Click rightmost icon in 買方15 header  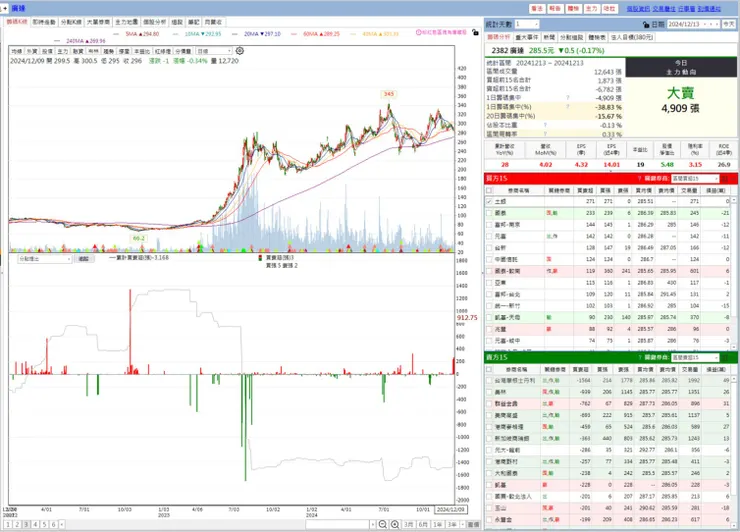[x=733, y=178]
